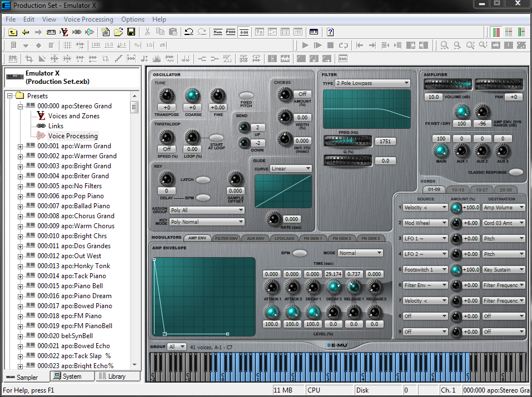Expand the 000:001 apo:Warm Grand preset
Image resolution: width=532 pixels, height=397 pixels.
(21, 147)
